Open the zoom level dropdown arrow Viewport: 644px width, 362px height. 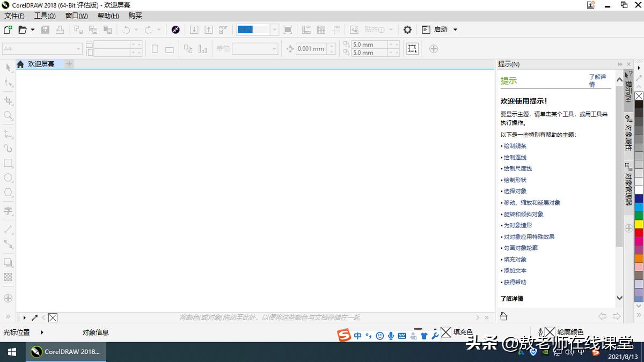(x=274, y=29)
